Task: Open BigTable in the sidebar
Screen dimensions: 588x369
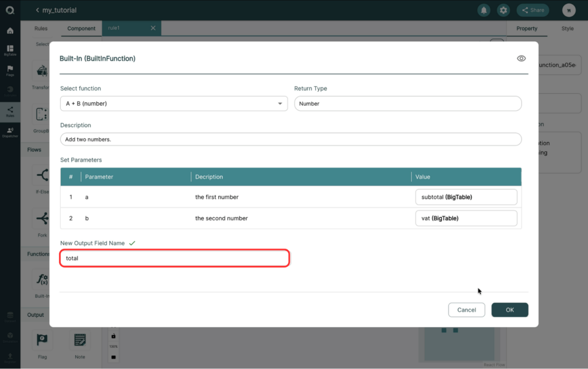Action: point(10,51)
